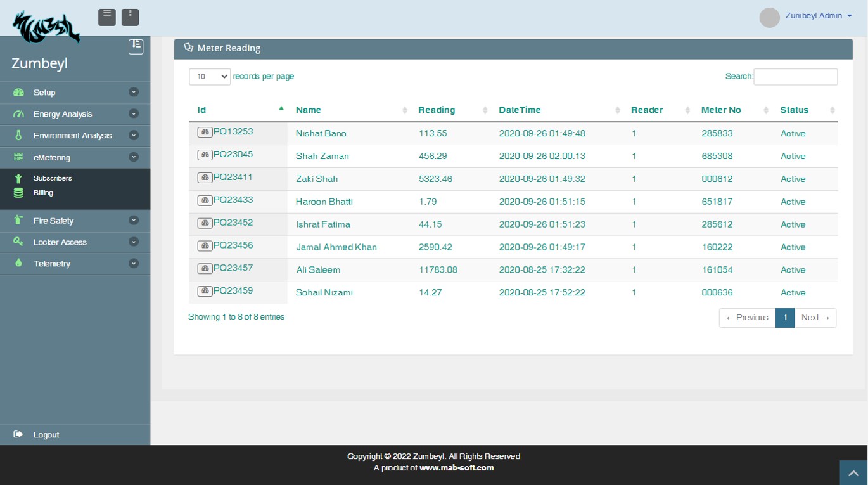Click the scroll-to-top arrow button
This screenshot has width=868, height=485.
coord(853,473)
